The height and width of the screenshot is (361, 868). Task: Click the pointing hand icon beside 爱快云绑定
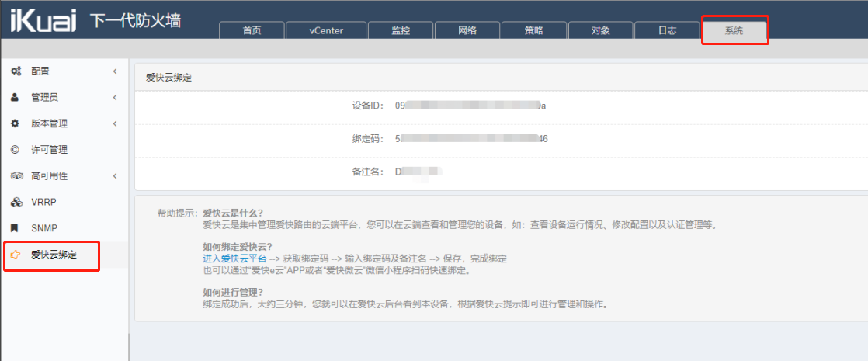pos(16,255)
